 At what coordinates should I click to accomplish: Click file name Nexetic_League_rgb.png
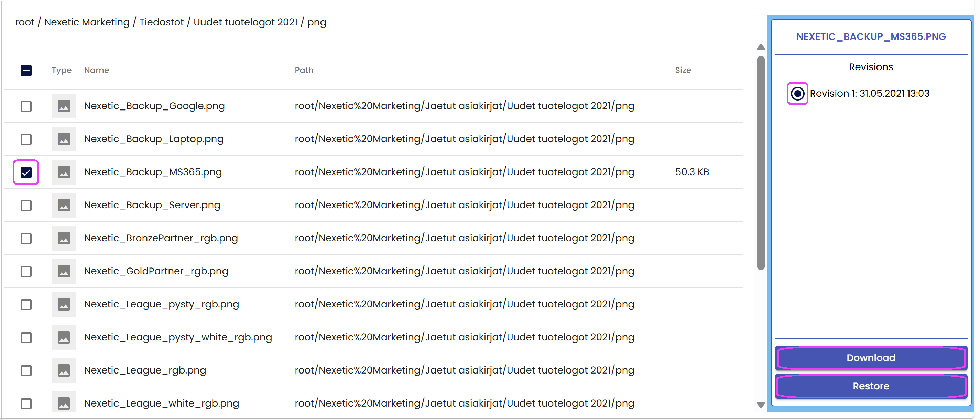pos(144,370)
